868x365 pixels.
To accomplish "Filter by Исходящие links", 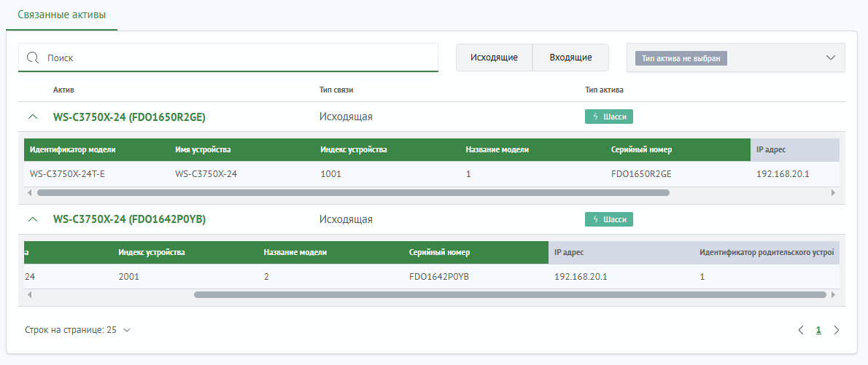I will pyautogui.click(x=494, y=58).
